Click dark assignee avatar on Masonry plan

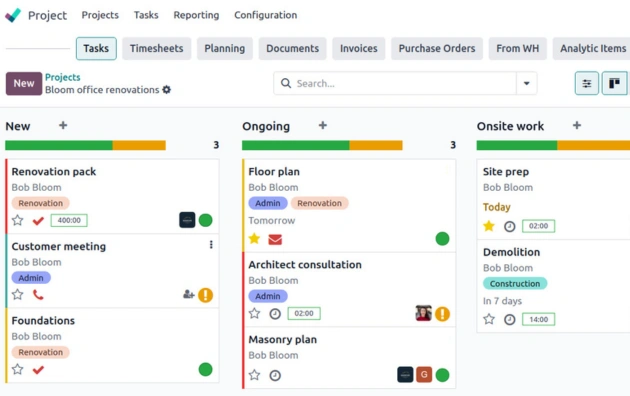[405, 375]
